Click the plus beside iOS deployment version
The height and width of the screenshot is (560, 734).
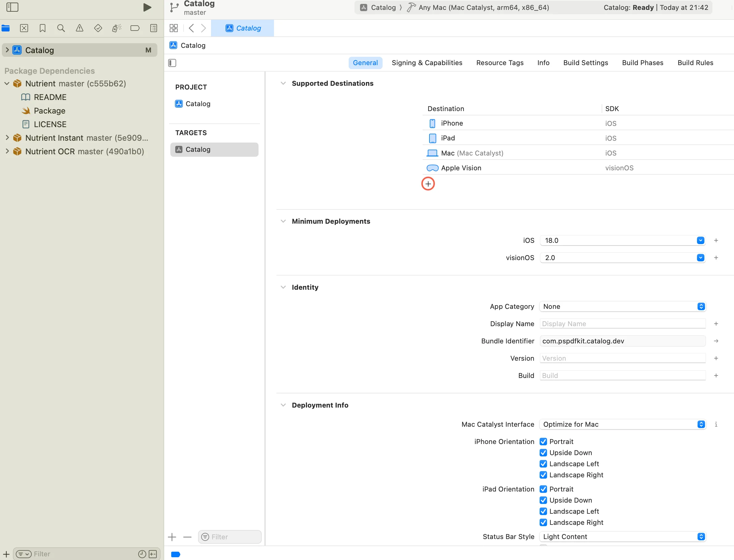point(716,240)
